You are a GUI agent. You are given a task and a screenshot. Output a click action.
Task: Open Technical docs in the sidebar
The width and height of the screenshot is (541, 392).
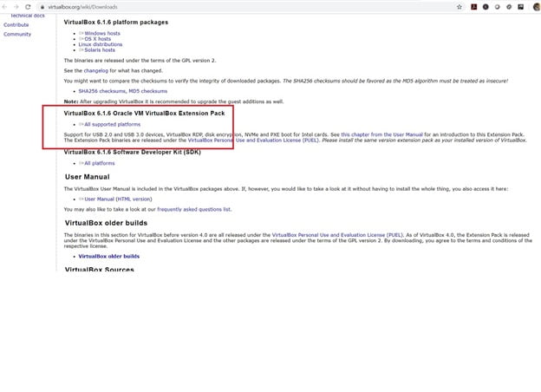point(27,16)
